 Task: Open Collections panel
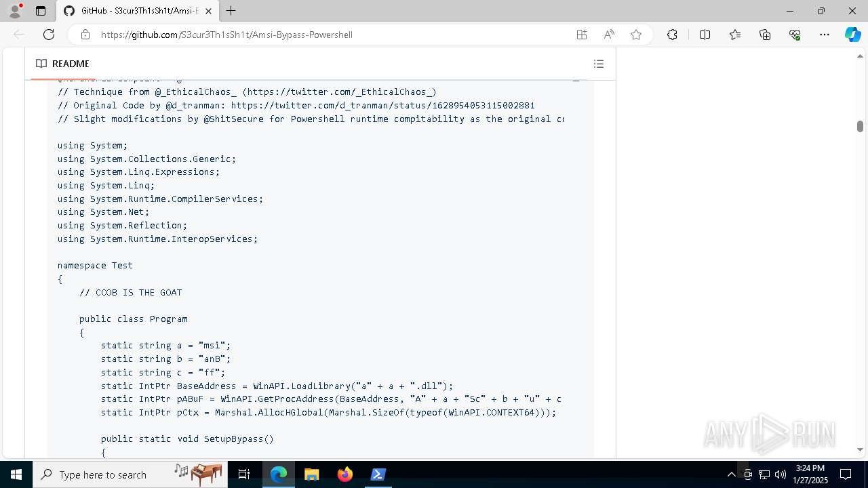coord(765,35)
